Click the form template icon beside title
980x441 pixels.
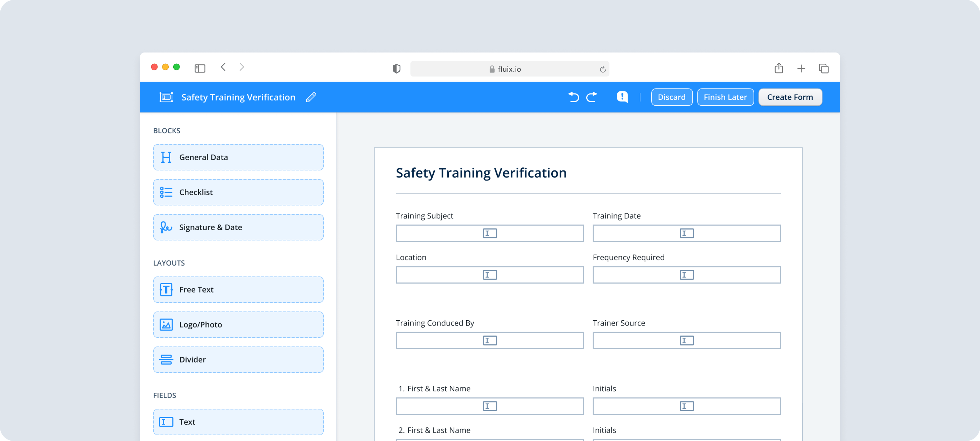166,97
